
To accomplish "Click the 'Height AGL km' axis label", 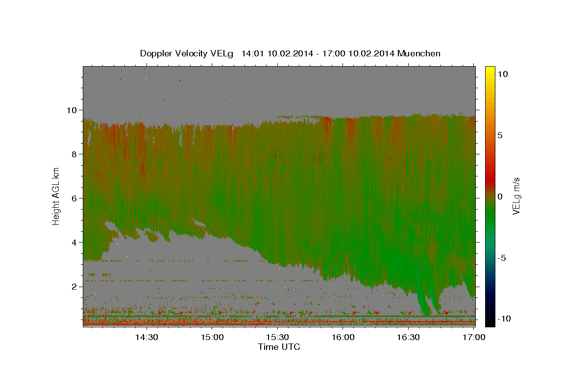I will (x=56, y=196).
